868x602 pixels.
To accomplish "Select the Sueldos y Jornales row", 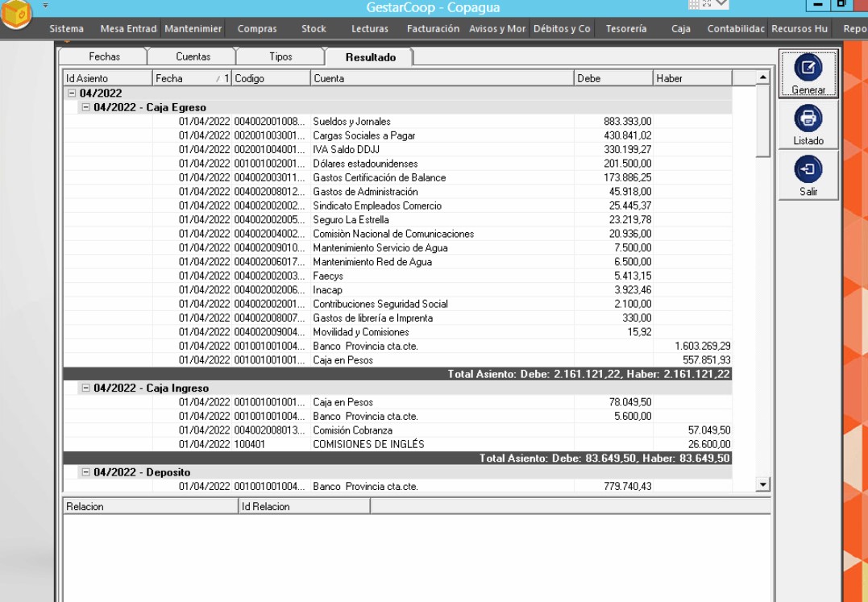I will [x=351, y=122].
